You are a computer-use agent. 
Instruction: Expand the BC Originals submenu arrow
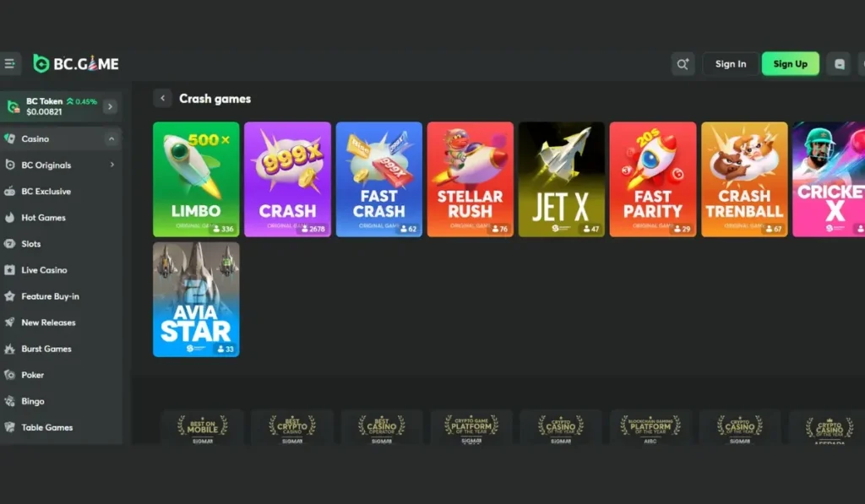112,165
